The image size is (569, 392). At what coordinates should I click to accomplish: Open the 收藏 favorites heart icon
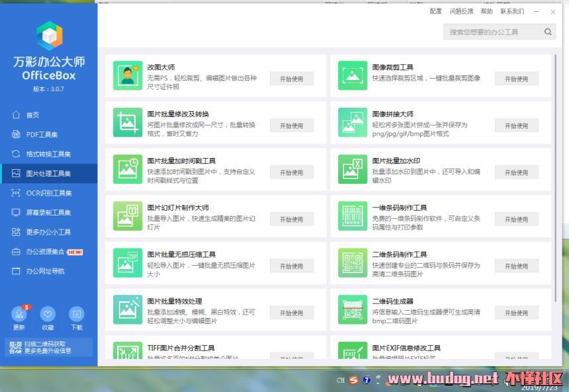pos(48,314)
